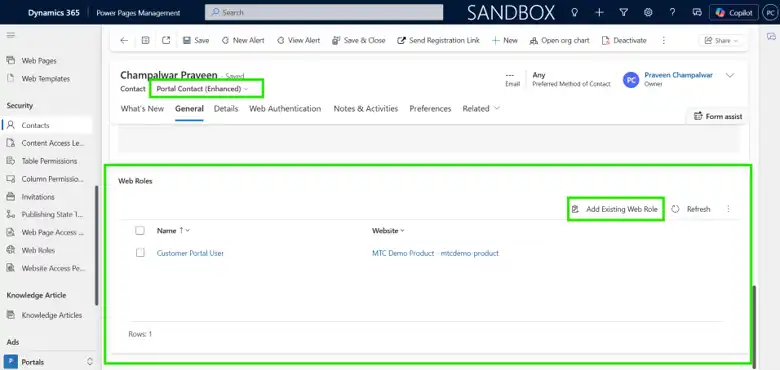Click Save & Close
Image resolution: width=780 pixels, height=370 pixels.
359,40
